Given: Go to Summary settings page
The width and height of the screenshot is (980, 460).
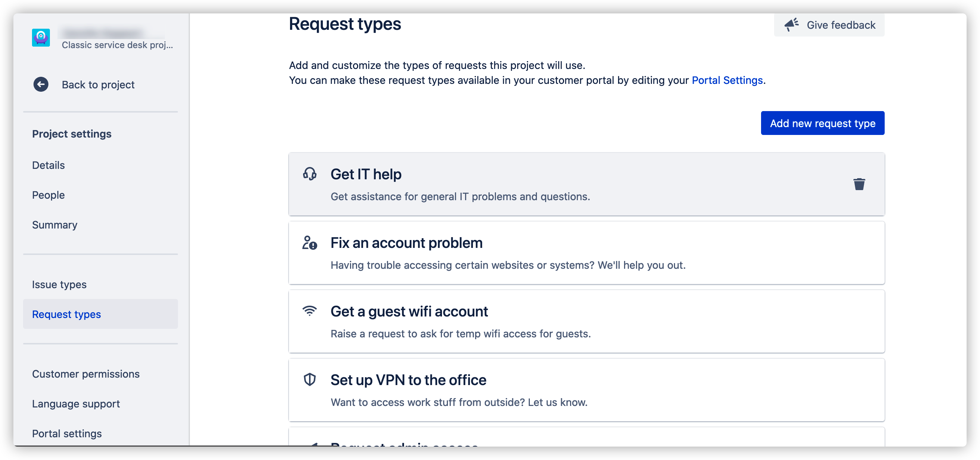Looking at the screenshot, I should tap(54, 225).
